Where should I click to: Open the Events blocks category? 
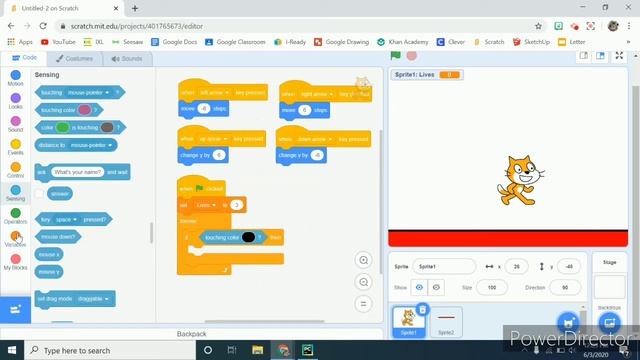16,147
